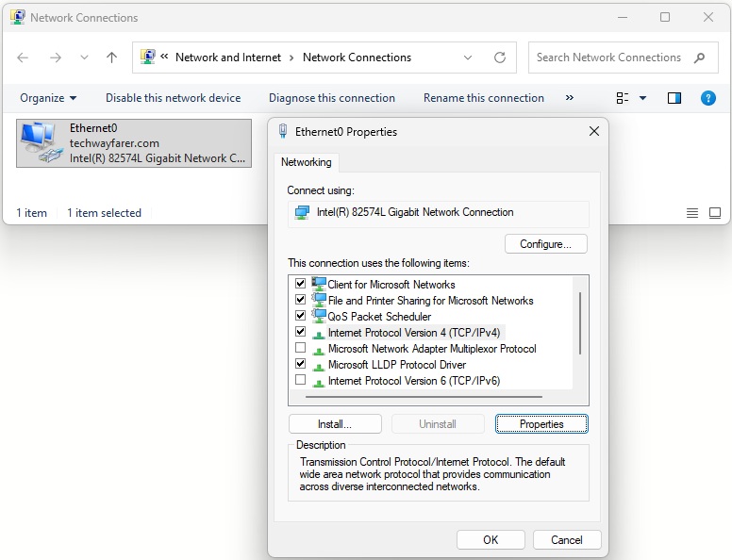Click the Back arrow in Network Connections
The height and width of the screenshot is (560, 732).
pyautogui.click(x=23, y=58)
